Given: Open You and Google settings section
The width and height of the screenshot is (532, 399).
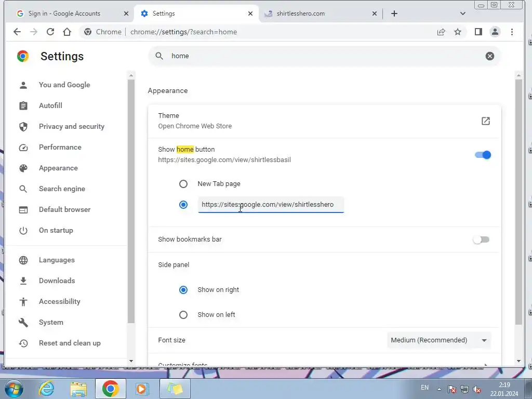Looking at the screenshot, I should [x=64, y=85].
